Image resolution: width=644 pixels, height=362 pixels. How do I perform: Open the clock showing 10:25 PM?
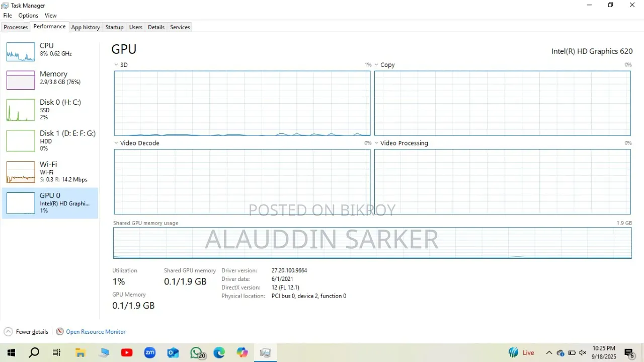coord(604,352)
